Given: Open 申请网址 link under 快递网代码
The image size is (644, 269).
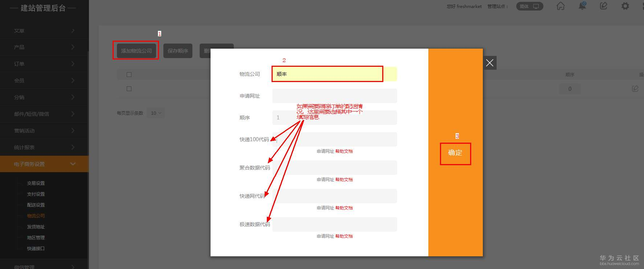Looking at the screenshot, I should pyautogui.click(x=325, y=208).
